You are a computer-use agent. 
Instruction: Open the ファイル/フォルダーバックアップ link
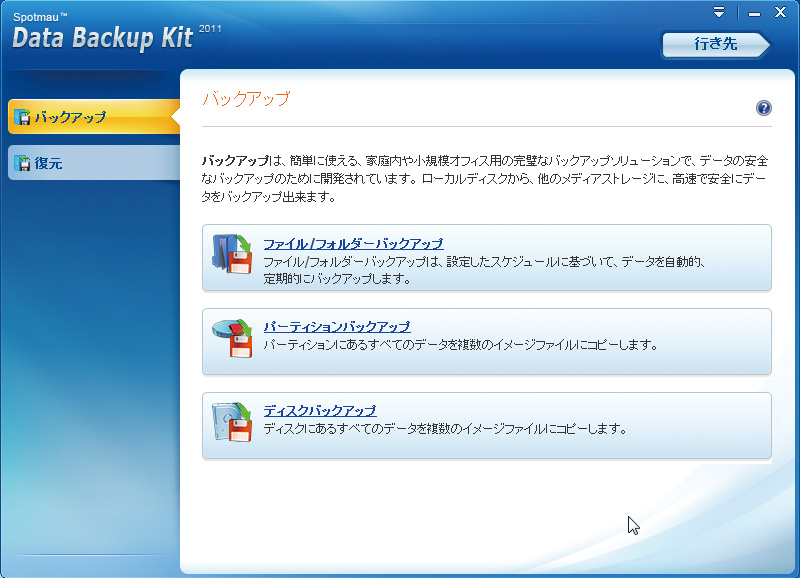[353, 244]
